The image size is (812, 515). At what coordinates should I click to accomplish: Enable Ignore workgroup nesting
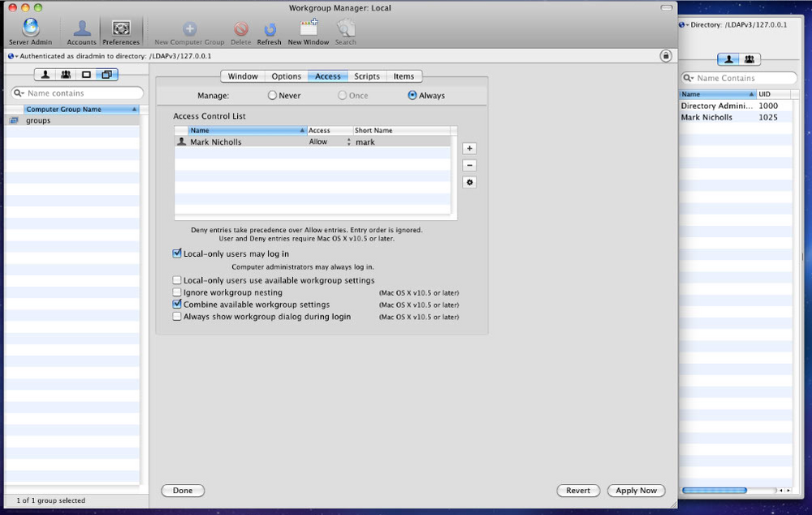coord(177,292)
